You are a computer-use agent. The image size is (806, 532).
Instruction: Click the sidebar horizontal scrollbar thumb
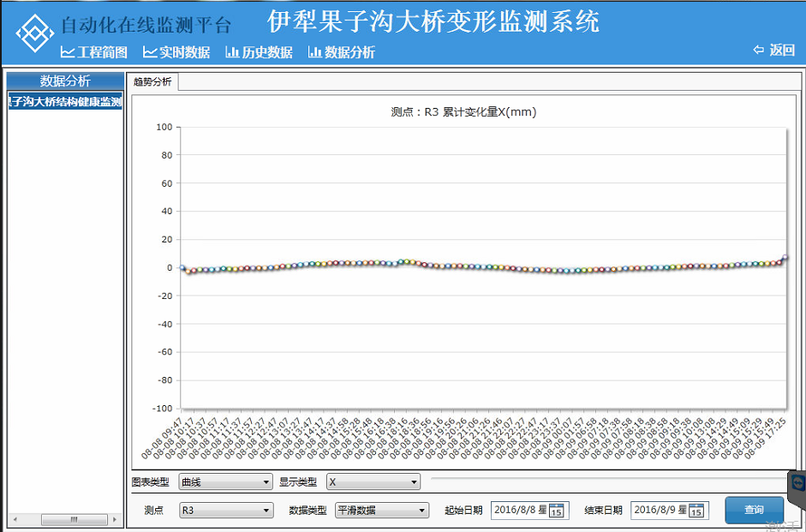coord(63,520)
